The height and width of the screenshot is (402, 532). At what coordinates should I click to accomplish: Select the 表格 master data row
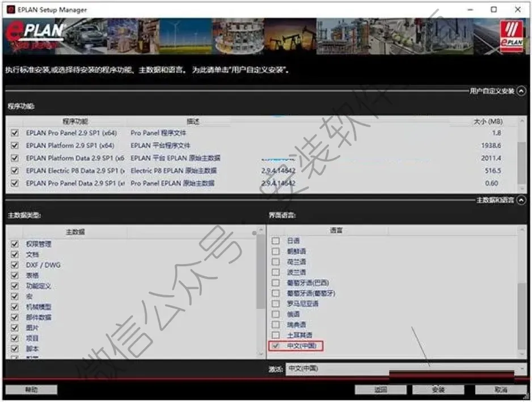click(32, 275)
